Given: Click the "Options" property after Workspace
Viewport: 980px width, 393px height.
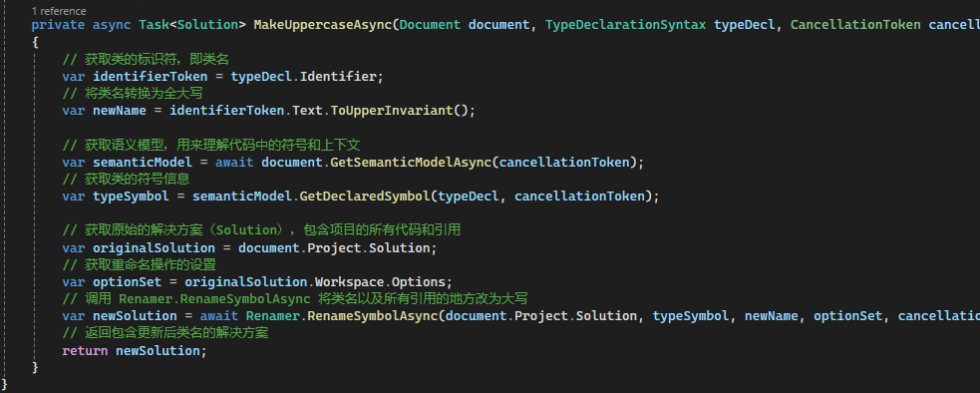Looking at the screenshot, I should [x=418, y=281].
